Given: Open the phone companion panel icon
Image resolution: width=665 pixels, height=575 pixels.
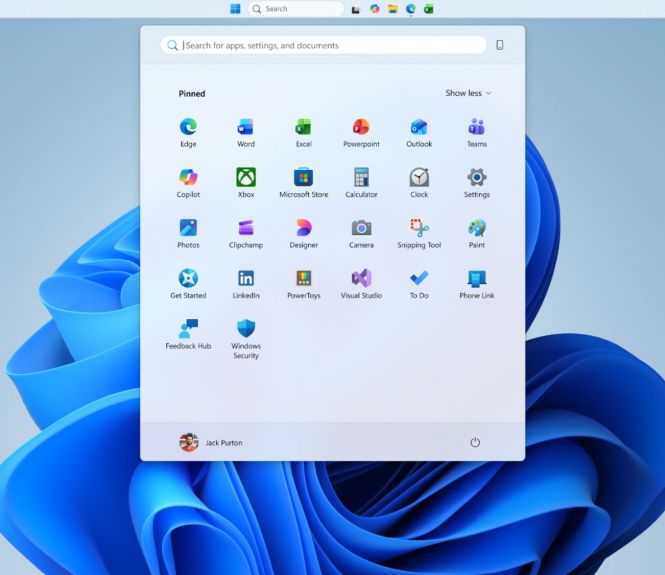Looking at the screenshot, I should (500, 45).
